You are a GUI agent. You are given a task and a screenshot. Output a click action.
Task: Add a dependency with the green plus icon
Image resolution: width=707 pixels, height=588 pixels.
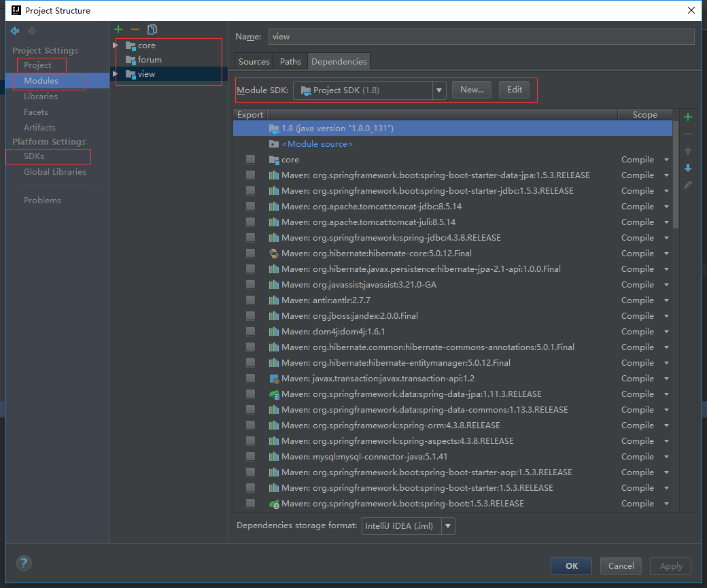pos(687,116)
